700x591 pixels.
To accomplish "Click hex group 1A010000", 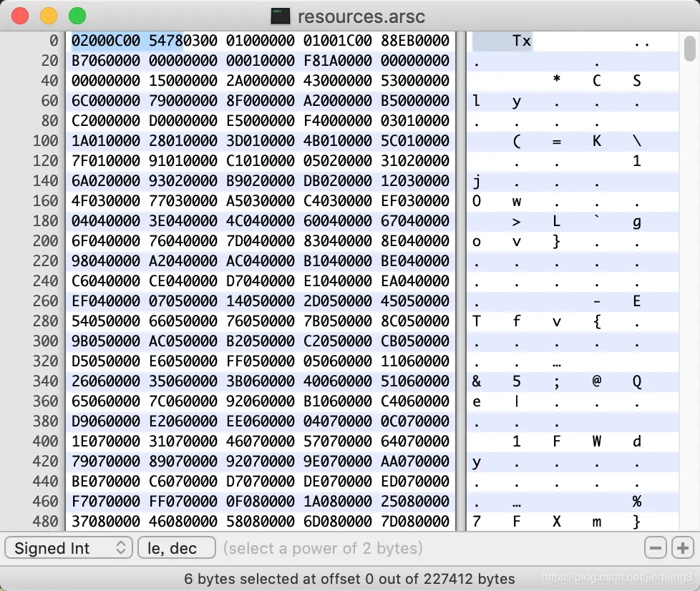I will pyautogui.click(x=106, y=141).
